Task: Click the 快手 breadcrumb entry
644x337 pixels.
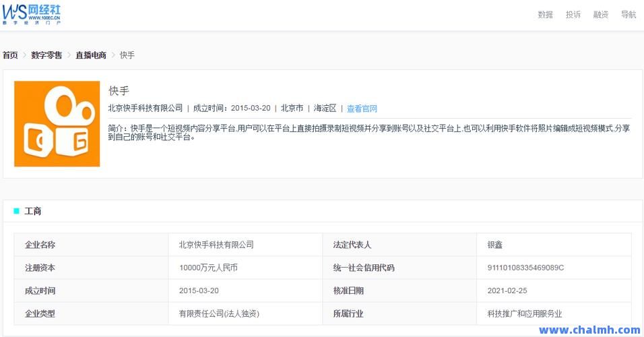Action: click(127, 55)
